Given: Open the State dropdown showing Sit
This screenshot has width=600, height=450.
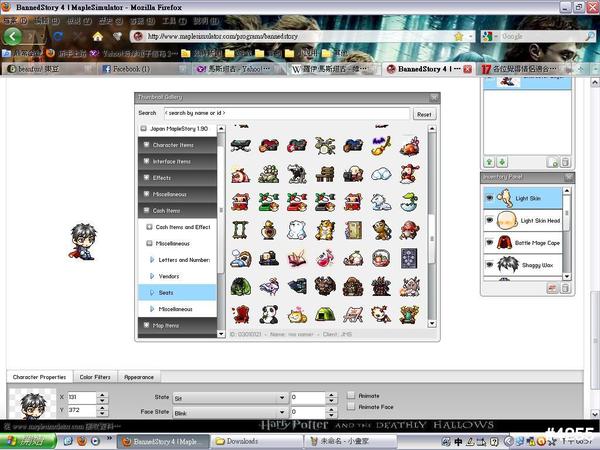Looking at the screenshot, I should point(228,397).
